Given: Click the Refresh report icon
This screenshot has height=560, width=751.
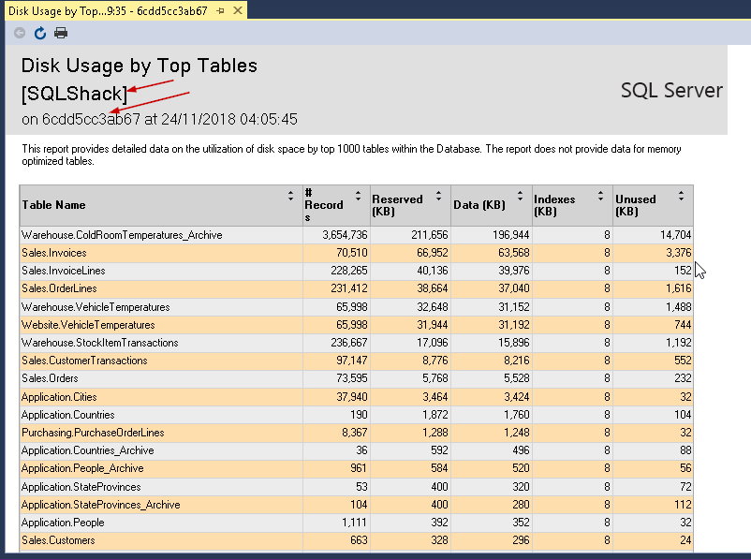Looking at the screenshot, I should pos(40,33).
